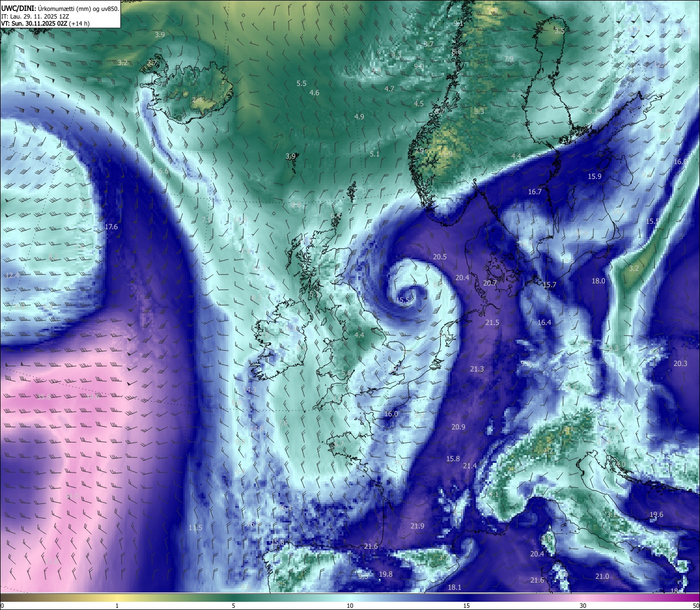Click the 16.4 value on the map
Screen dimensions: 700x610
[x=544, y=322]
